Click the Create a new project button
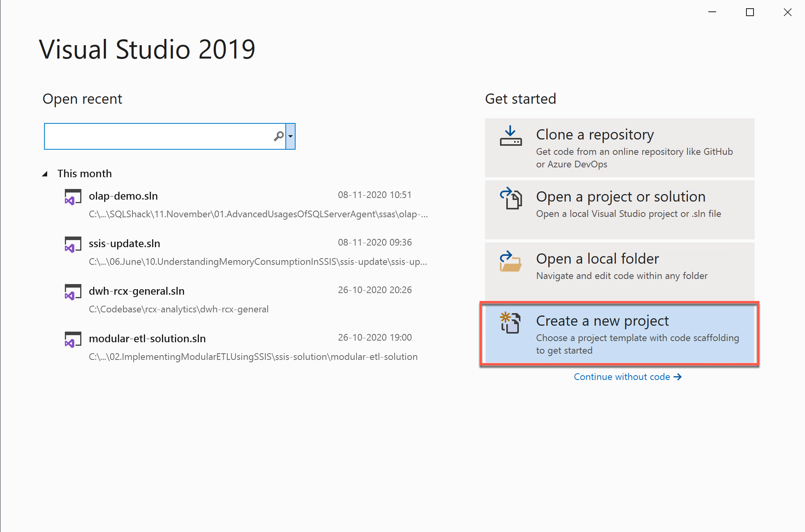 (x=619, y=334)
